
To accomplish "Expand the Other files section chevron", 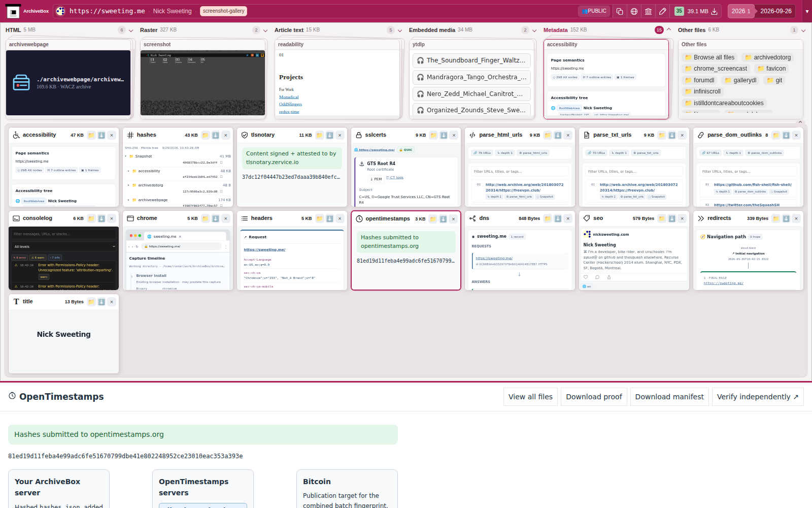I will click(803, 30).
